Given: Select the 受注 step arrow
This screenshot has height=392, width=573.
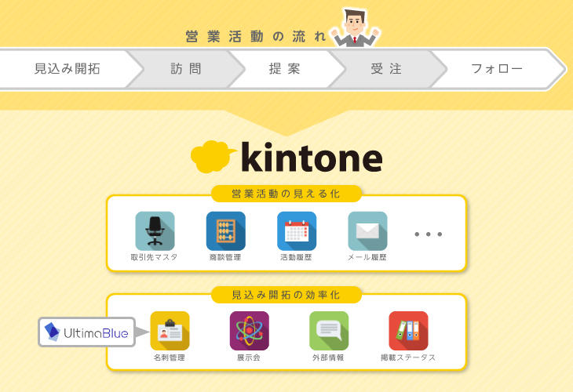Looking at the screenshot, I should (387, 69).
